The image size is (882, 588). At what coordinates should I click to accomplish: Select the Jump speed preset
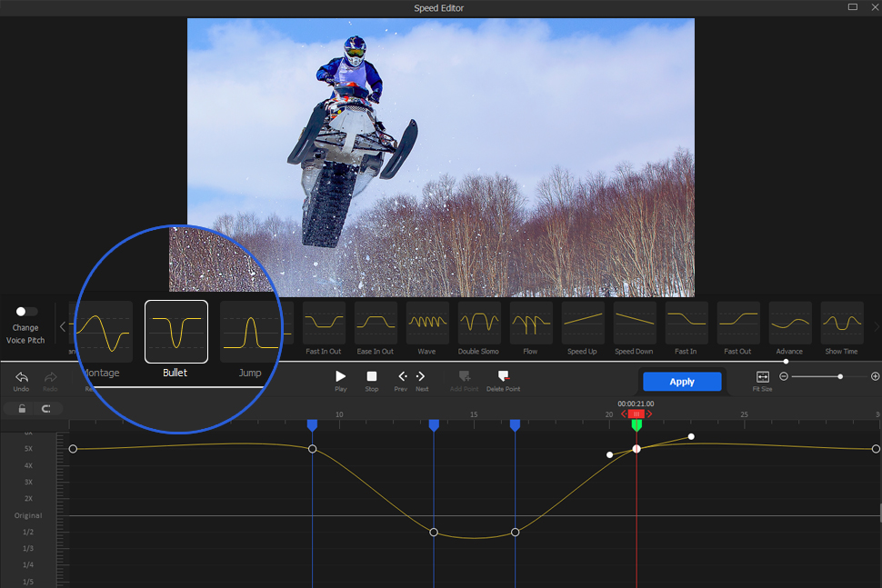pos(251,330)
